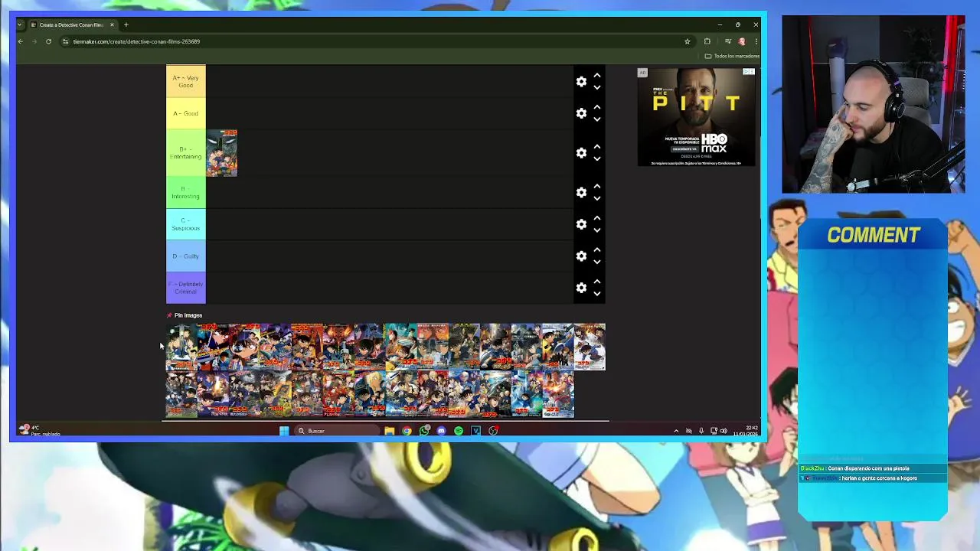Select the last poster in the top image row
The image size is (980, 551).
pos(590,347)
